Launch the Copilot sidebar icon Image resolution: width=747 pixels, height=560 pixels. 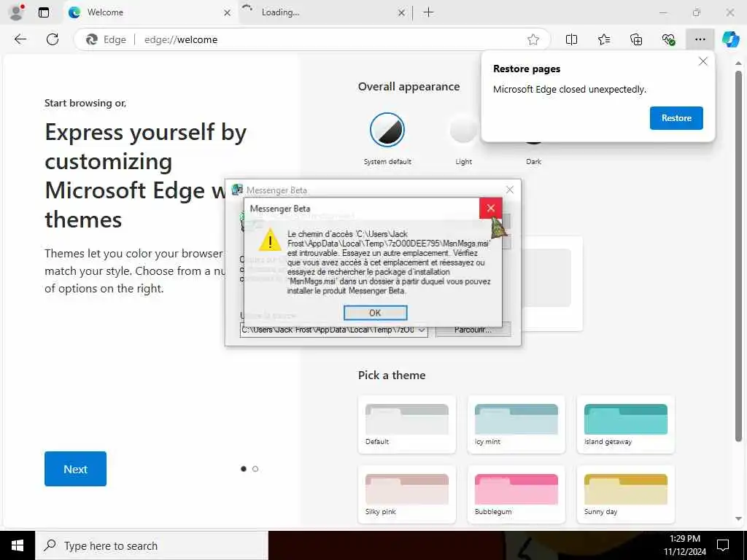point(730,39)
